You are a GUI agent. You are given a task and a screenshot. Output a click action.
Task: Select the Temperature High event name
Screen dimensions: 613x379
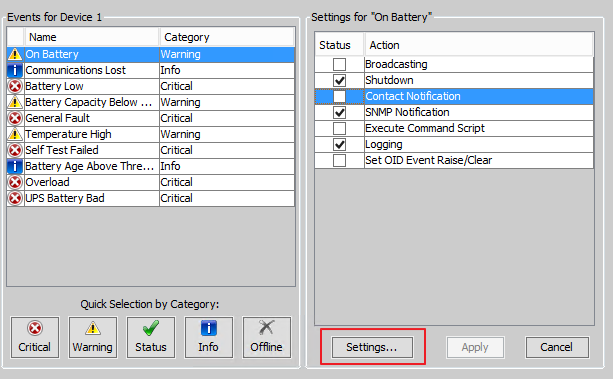click(68, 134)
